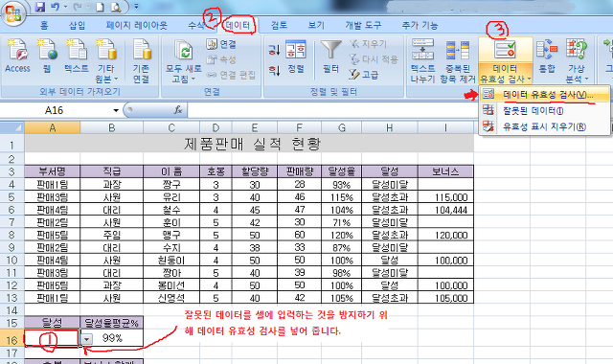613x364 pixels.
Task: Open 고급 advanced filter
Action: pyautogui.click(x=364, y=75)
